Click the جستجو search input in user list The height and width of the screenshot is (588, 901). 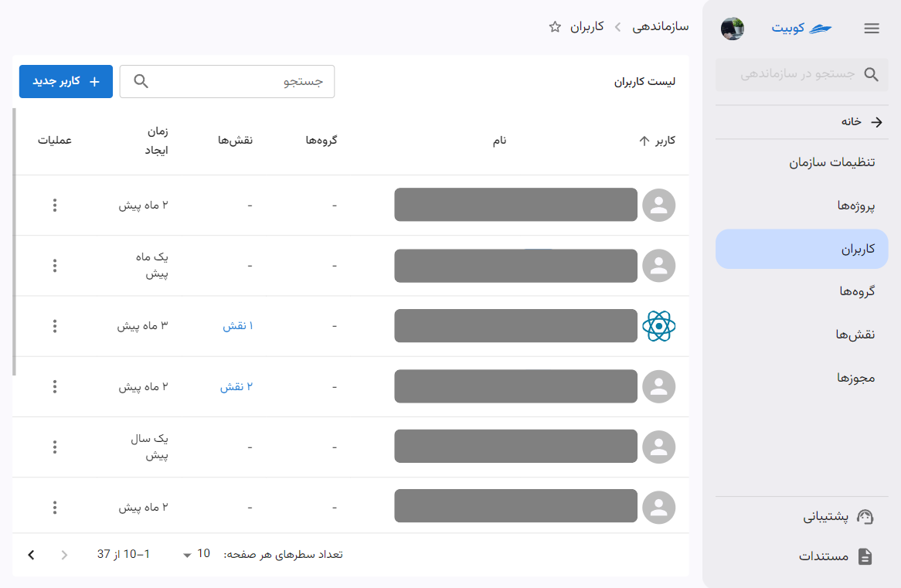coord(227,82)
